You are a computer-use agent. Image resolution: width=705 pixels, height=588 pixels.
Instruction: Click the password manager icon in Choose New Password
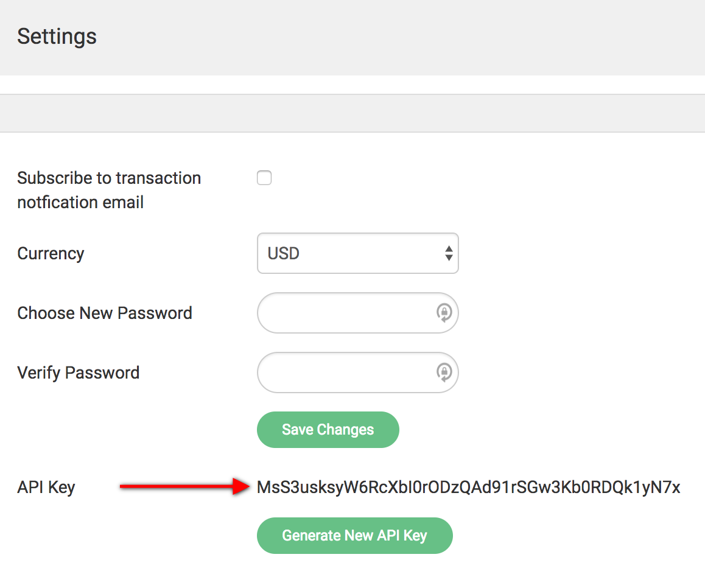[444, 313]
